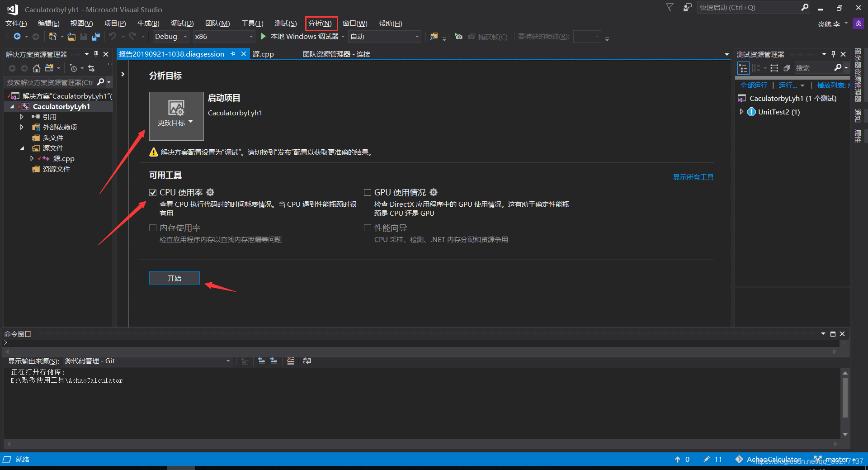This screenshot has height=470, width=868.
Task: Click the feedback icon near Quick Launch
Action: pyautogui.click(x=687, y=7)
